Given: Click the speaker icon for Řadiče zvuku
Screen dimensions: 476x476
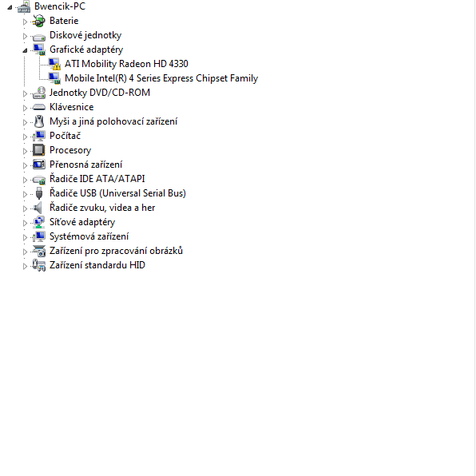Looking at the screenshot, I should [38, 208].
